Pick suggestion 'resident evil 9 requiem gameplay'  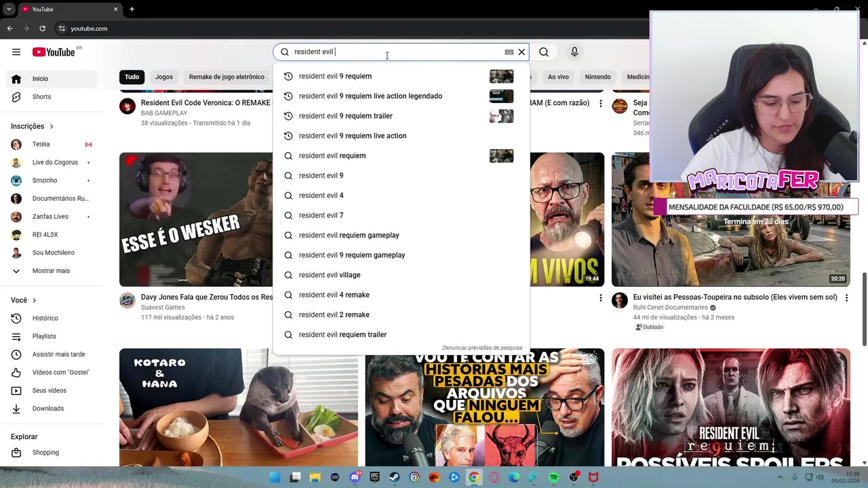pos(401,255)
